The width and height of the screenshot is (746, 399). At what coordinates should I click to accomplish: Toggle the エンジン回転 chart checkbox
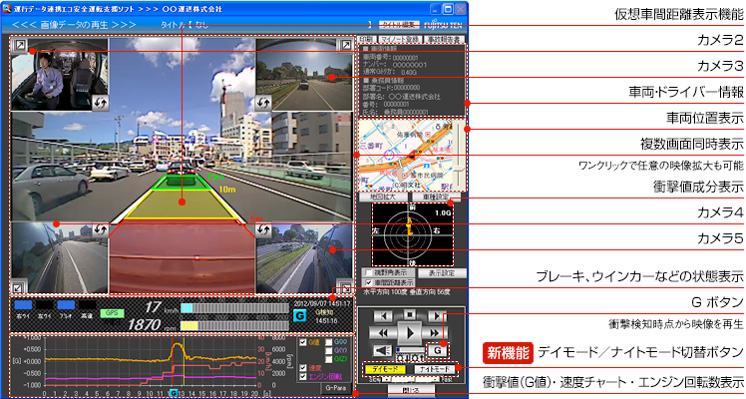(x=303, y=377)
